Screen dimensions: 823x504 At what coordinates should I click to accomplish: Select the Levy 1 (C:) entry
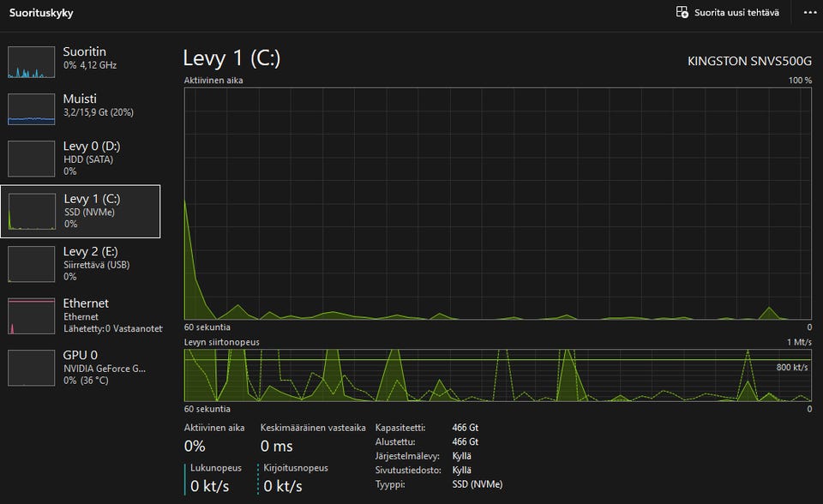tap(81, 211)
